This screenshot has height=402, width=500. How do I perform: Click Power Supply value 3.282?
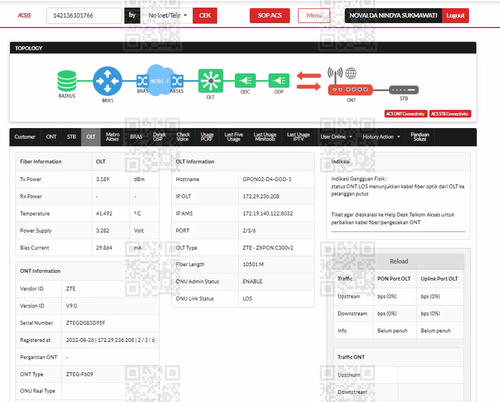[102, 231]
